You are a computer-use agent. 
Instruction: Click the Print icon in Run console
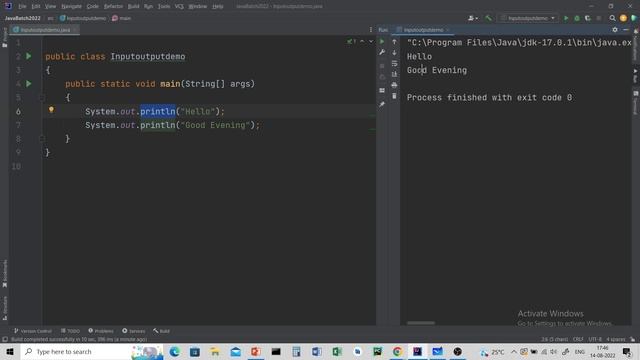click(x=394, y=85)
